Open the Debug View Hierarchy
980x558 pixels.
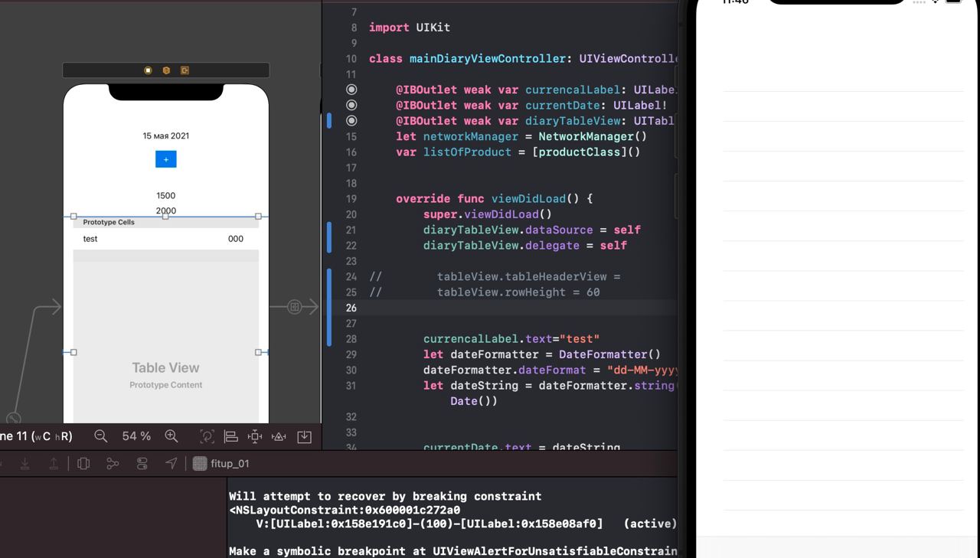[x=83, y=464]
